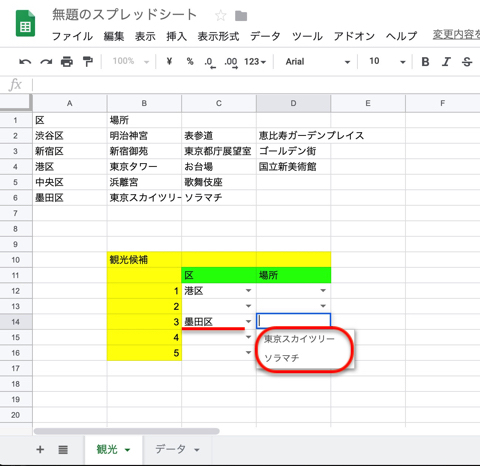Select the green 場所 header cell
This screenshot has height=466, width=480.
[x=293, y=275]
